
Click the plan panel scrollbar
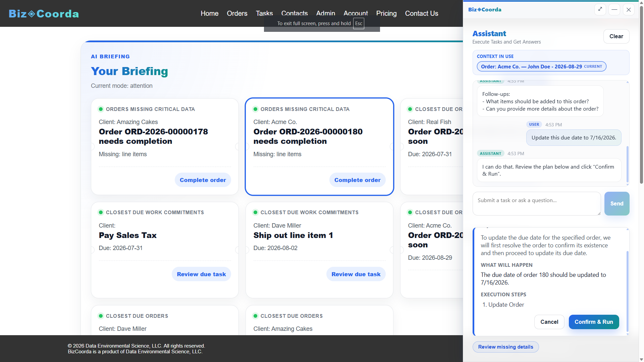coord(628,291)
